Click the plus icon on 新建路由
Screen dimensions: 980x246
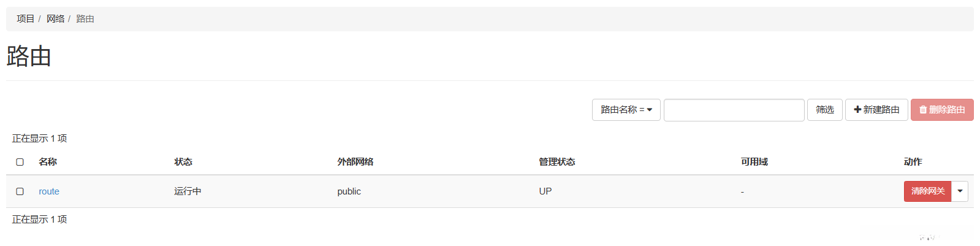857,110
